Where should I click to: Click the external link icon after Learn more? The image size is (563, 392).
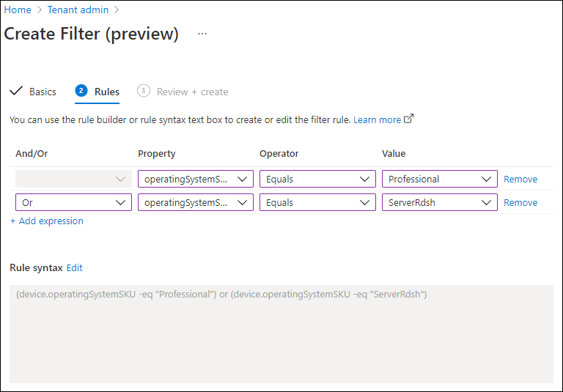[408, 119]
